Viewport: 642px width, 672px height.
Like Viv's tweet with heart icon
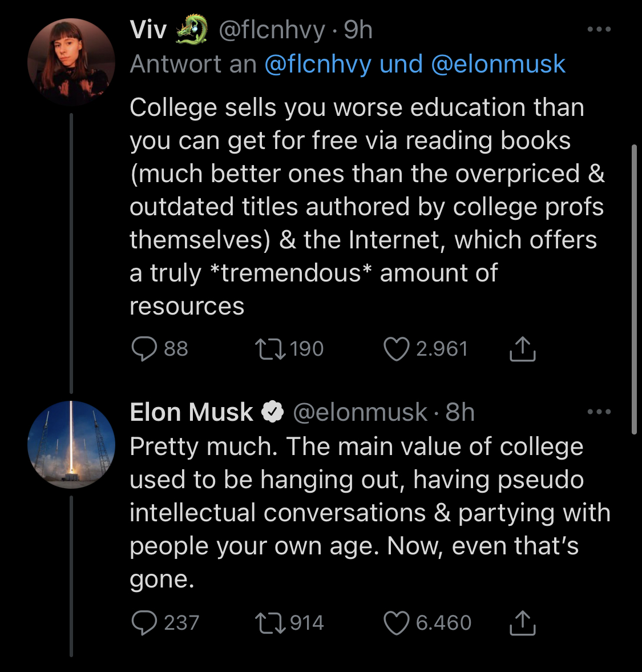(x=396, y=349)
